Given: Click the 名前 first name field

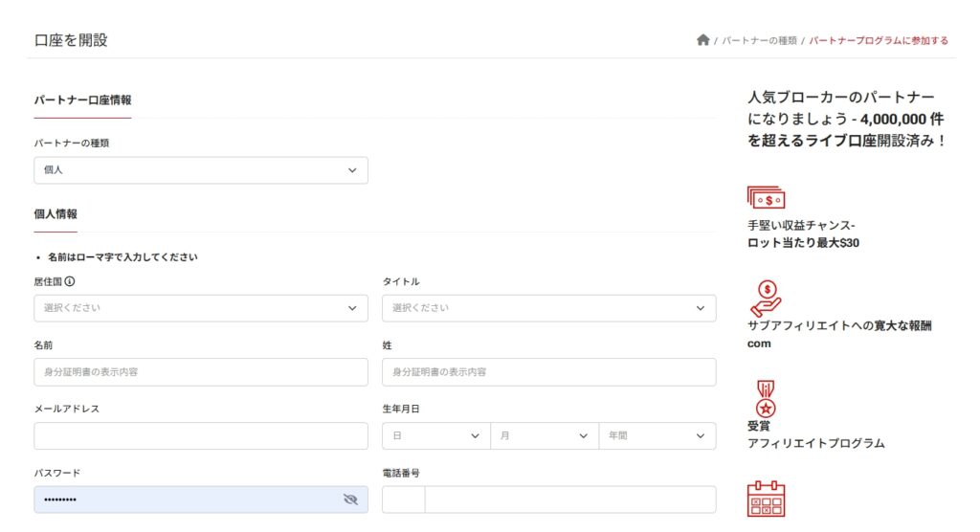Looking at the screenshot, I should click(201, 372).
